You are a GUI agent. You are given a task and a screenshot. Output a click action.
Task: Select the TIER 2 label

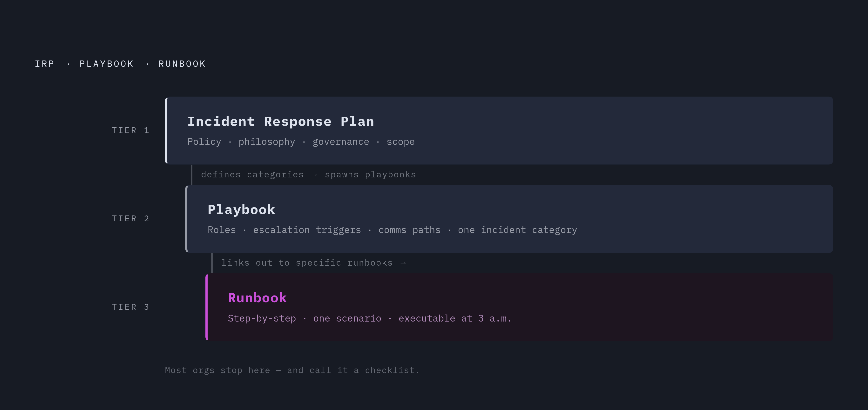pos(130,219)
